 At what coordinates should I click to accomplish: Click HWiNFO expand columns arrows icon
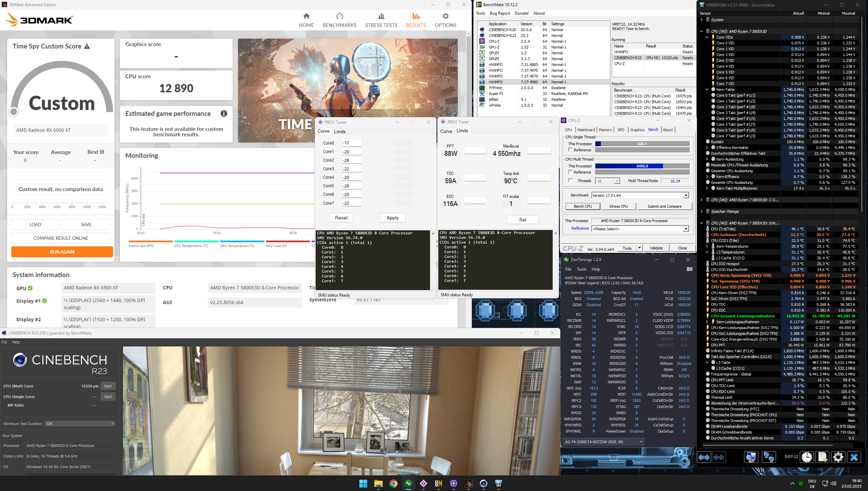click(x=704, y=457)
